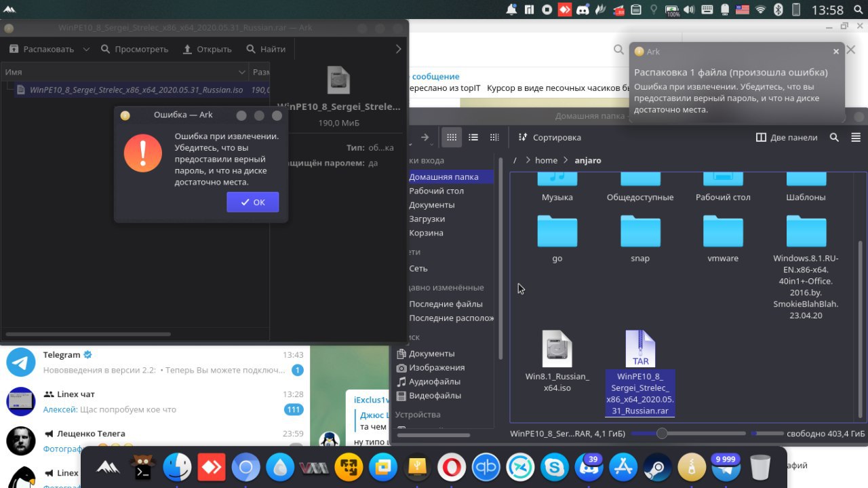This screenshot has width=868, height=488.
Task: Select the Win8.1_Russian_x64.iso file
Action: [557, 362]
